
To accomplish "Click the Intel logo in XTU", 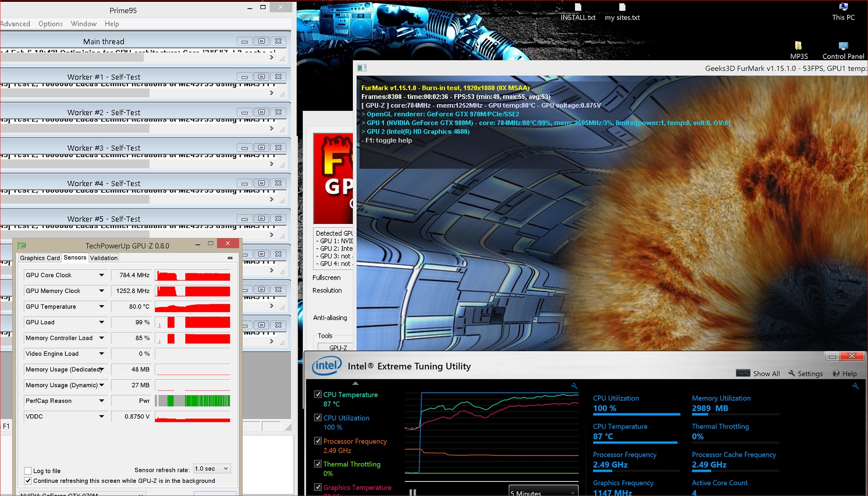I will point(327,366).
